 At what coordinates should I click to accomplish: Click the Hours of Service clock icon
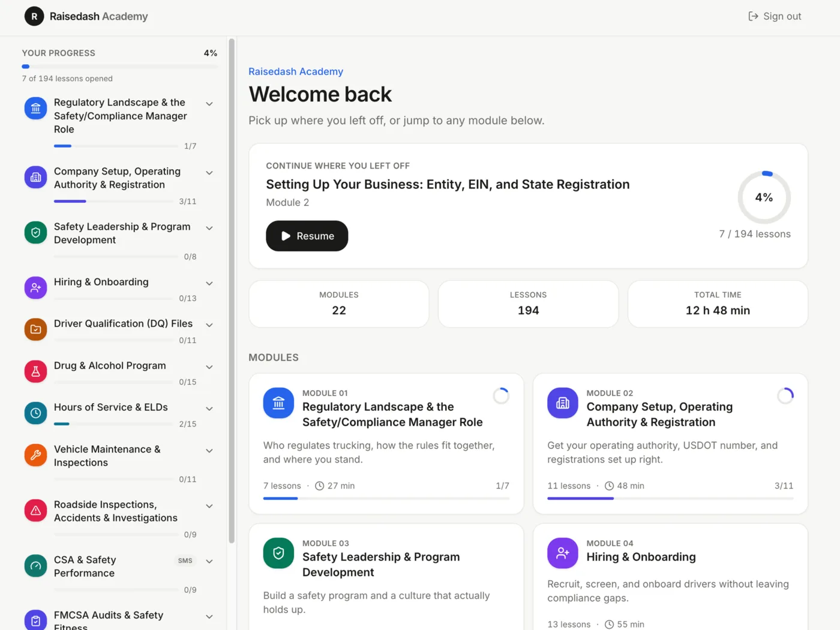(35, 413)
